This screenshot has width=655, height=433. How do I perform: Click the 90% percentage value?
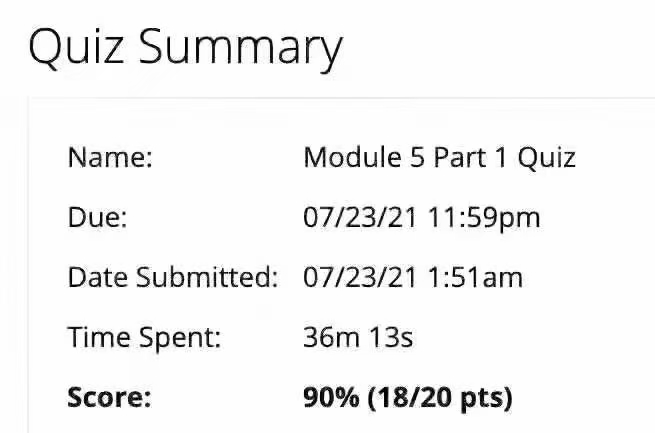(x=331, y=397)
